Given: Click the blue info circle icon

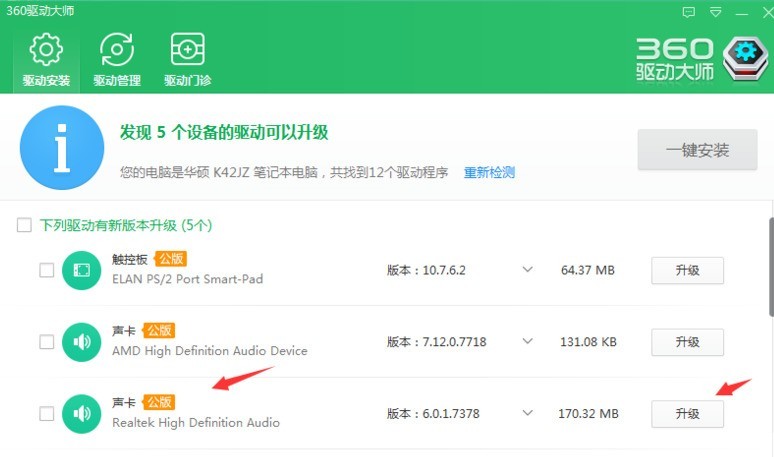Looking at the screenshot, I should (62, 148).
